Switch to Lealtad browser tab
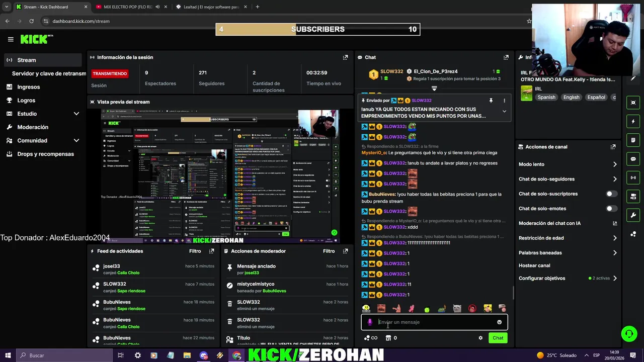644x362 pixels. 211,7
